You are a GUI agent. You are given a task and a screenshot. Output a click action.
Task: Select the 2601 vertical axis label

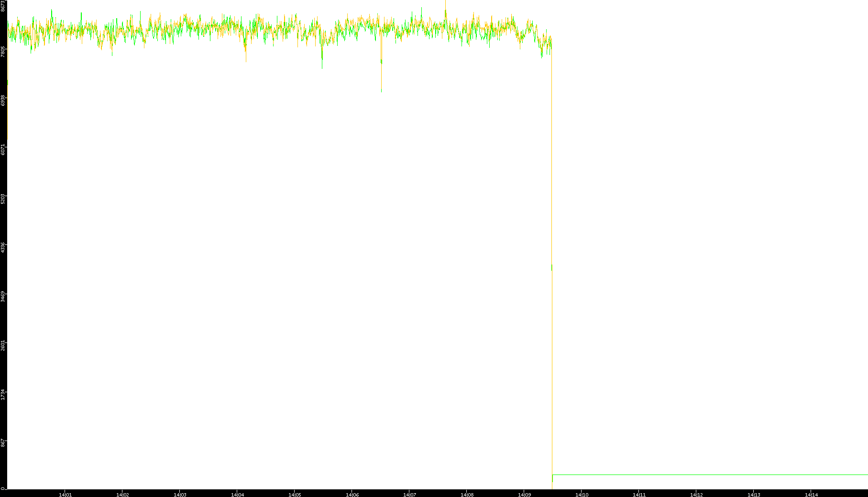(x=3, y=345)
